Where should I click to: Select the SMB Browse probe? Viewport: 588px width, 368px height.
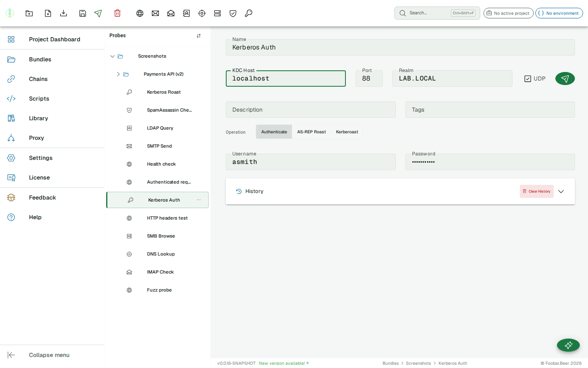click(157, 236)
